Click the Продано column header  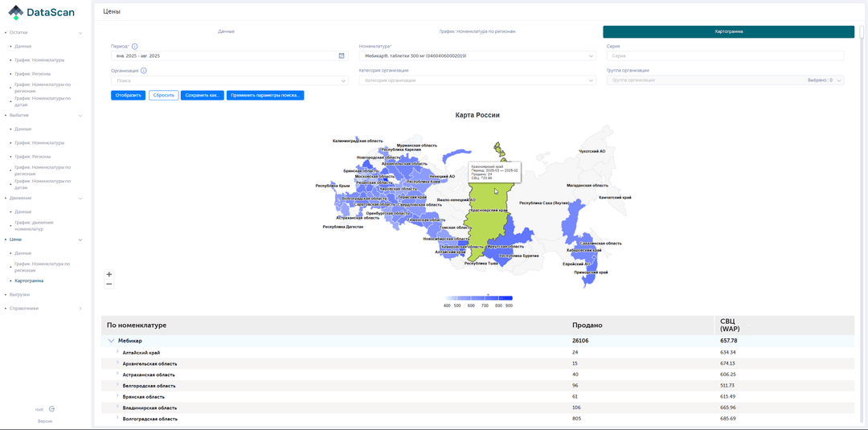point(588,325)
